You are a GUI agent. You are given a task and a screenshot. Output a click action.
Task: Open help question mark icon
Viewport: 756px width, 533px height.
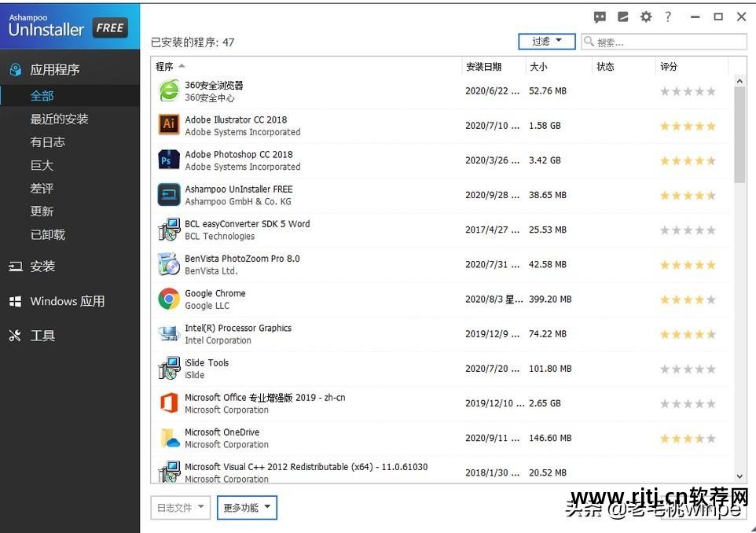tap(668, 17)
